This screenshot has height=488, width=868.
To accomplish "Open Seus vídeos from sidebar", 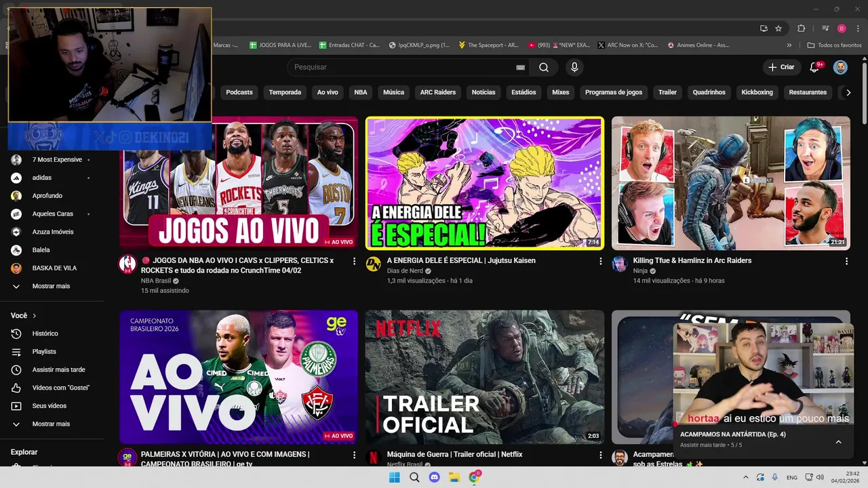I will point(52,406).
